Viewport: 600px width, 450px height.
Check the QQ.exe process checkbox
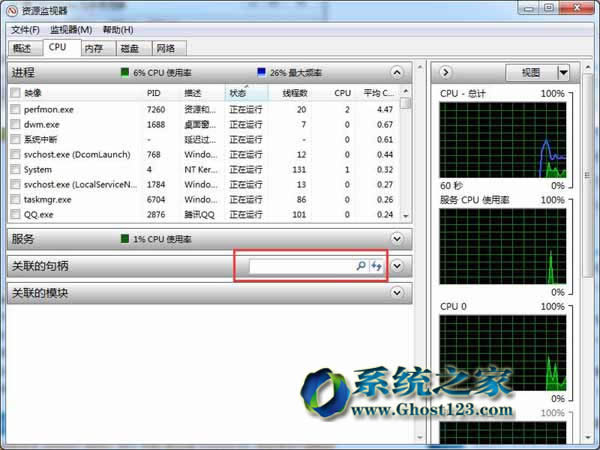(x=15, y=214)
